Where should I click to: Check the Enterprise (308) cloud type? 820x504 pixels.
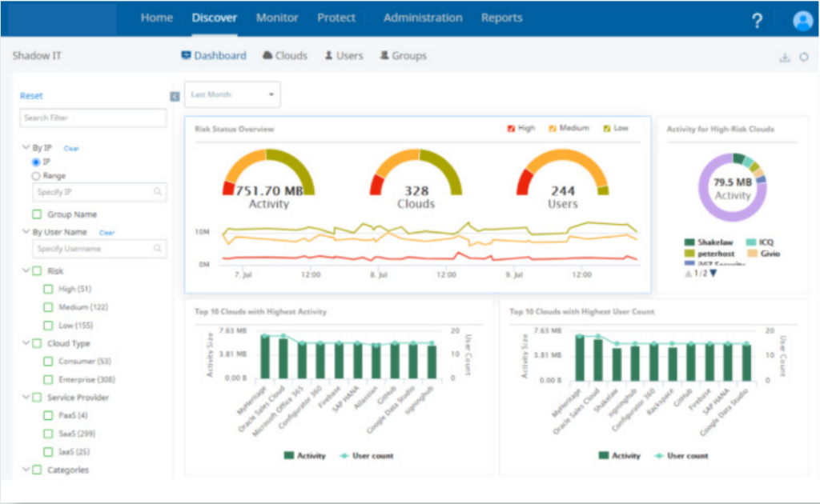48,379
